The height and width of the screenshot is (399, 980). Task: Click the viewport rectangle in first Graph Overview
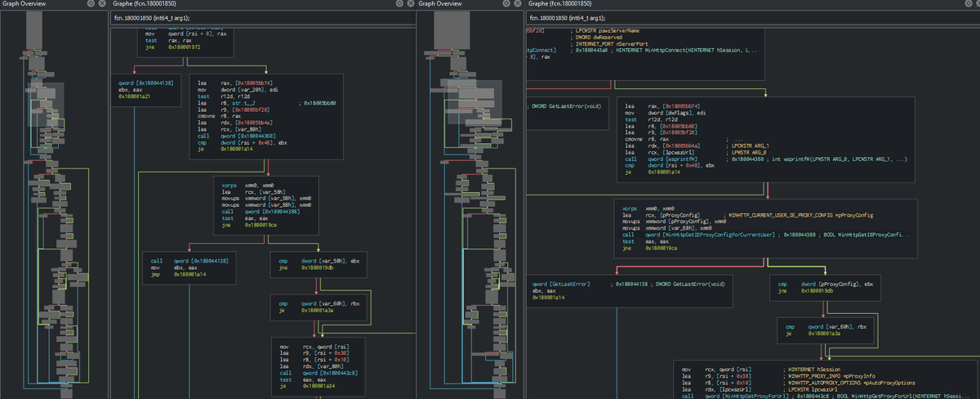tap(46, 105)
